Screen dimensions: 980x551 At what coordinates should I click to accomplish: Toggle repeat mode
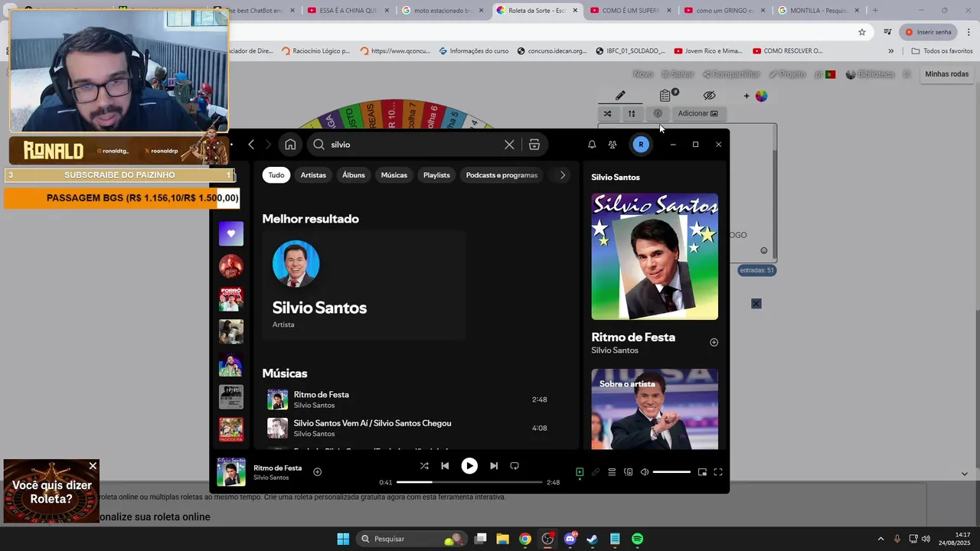click(514, 466)
